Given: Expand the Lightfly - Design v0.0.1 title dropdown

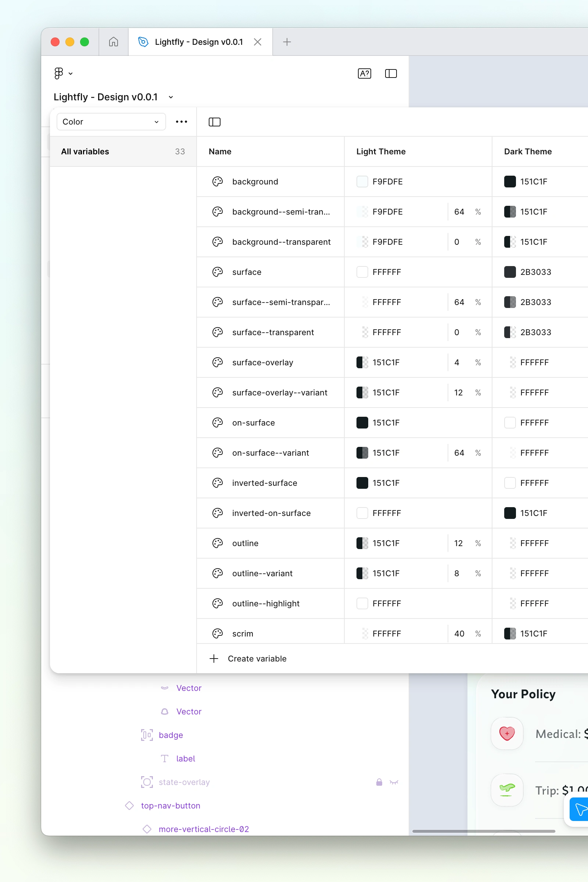Looking at the screenshot, I should pyautogui.click(x=171, y=97).
